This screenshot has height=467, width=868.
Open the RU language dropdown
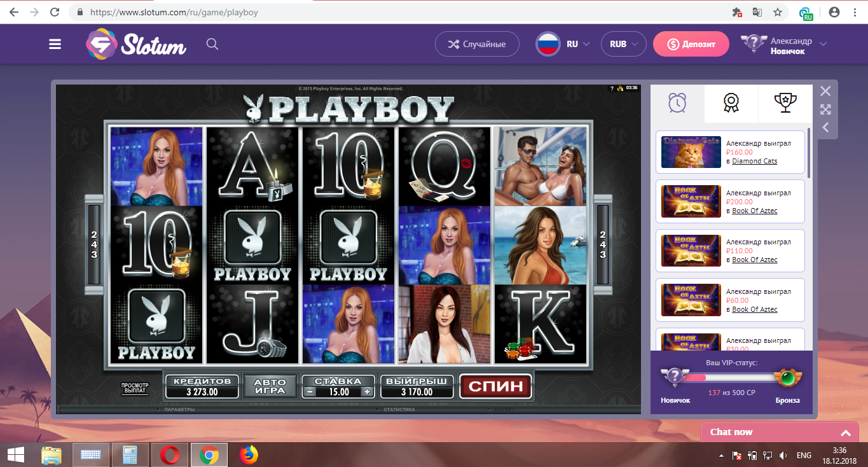click(563, 44)
